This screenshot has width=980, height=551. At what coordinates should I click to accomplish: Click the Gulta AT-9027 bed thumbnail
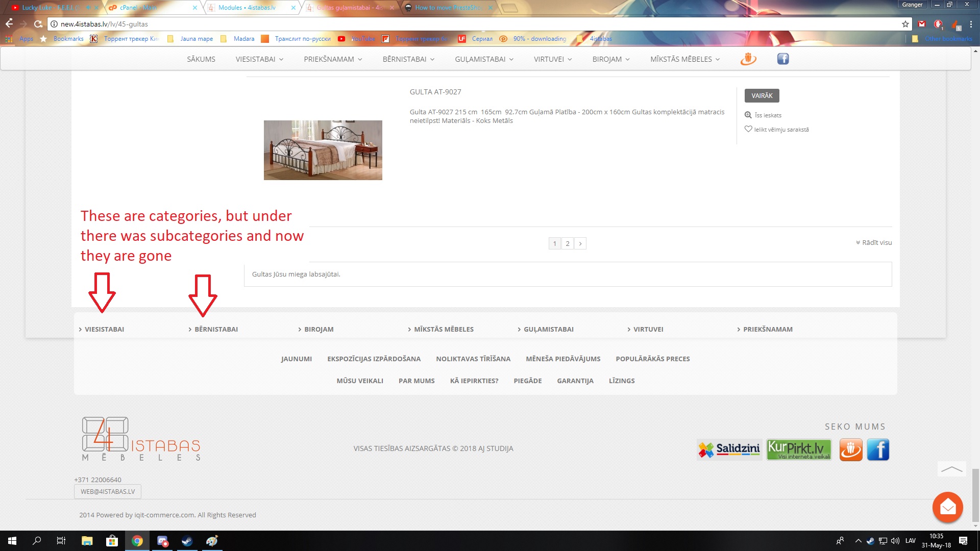(323, 150)
